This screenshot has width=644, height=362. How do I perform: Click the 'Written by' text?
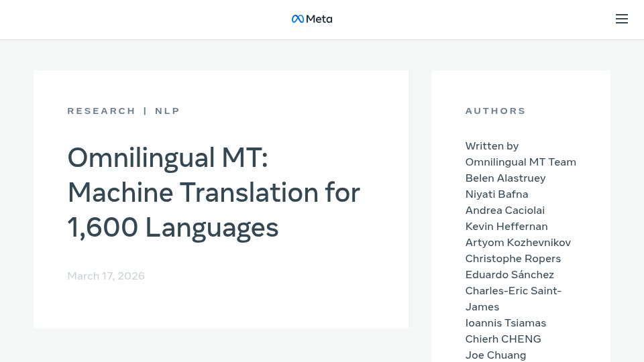click(492, 146)
